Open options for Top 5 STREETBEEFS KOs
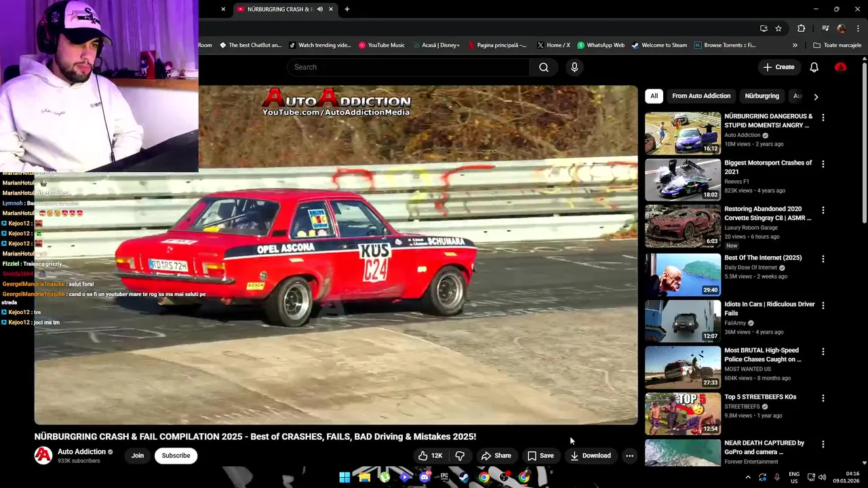This screenshot has width=868, height=488. click(823, 398)
